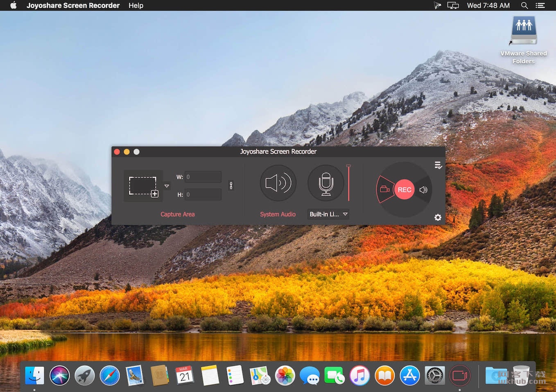Open Maps from the Dock

point(260,375)
